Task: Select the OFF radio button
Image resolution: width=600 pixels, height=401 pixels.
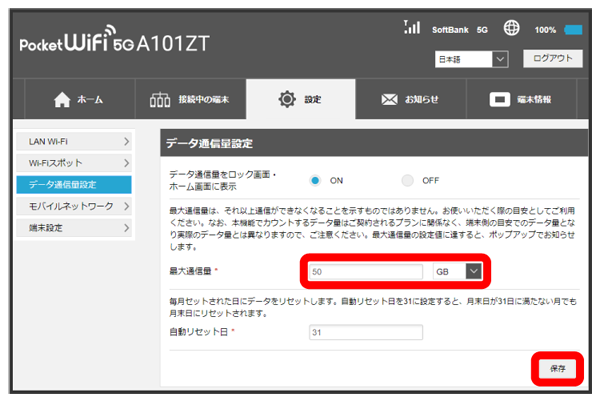Action: click(407, 180)
